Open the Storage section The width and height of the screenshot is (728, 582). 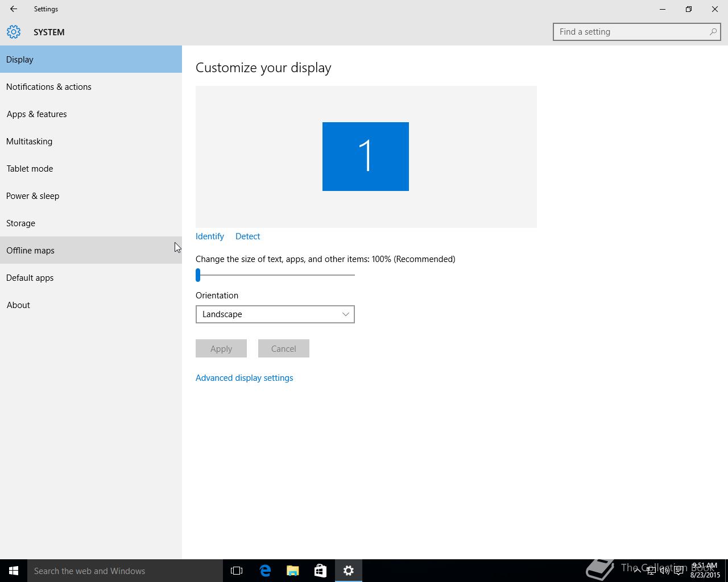91,223
